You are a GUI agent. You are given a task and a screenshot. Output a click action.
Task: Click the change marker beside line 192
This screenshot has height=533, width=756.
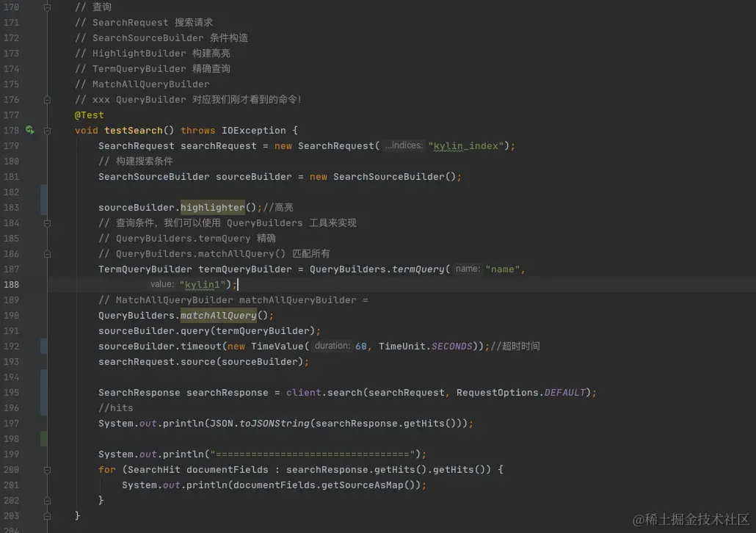click(44, 347)
